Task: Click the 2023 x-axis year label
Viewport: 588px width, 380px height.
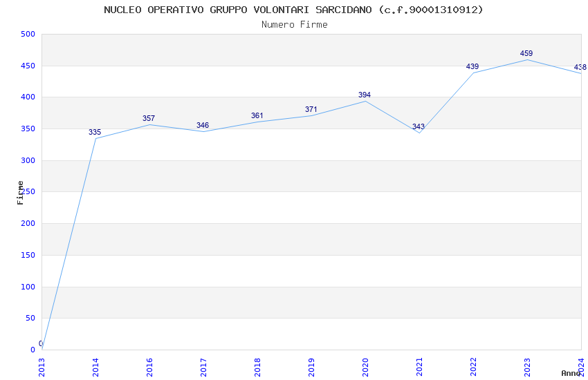Action: (527, 367)
